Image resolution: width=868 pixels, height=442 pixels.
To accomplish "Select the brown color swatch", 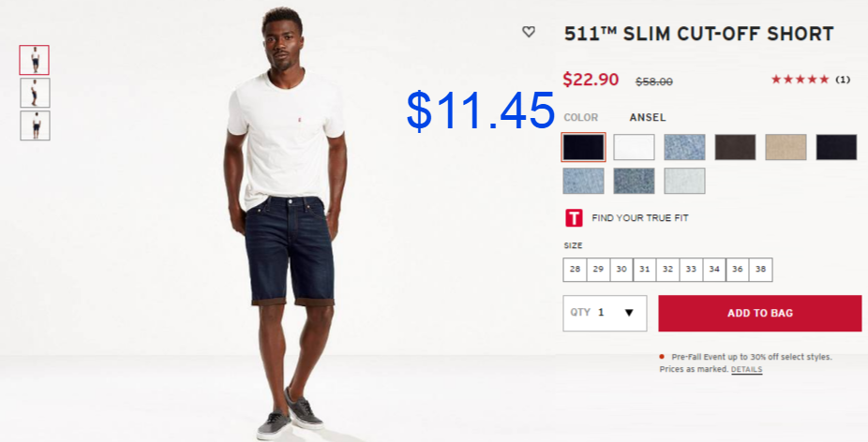I will click(735, 147).
